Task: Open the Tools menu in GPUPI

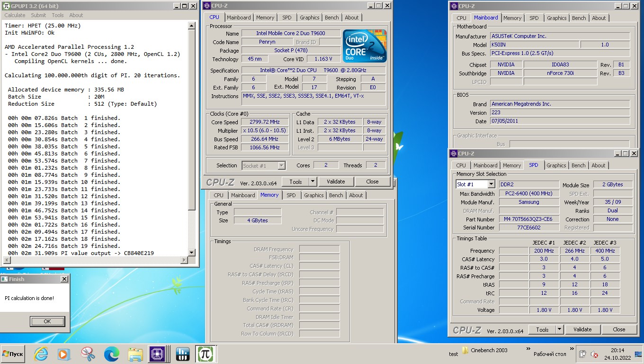Action: [58, 15]
